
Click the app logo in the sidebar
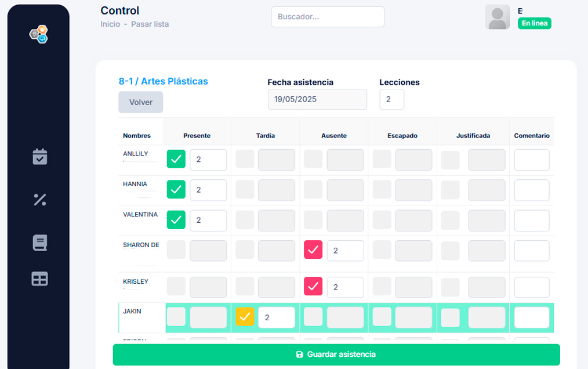click(38, 34)
